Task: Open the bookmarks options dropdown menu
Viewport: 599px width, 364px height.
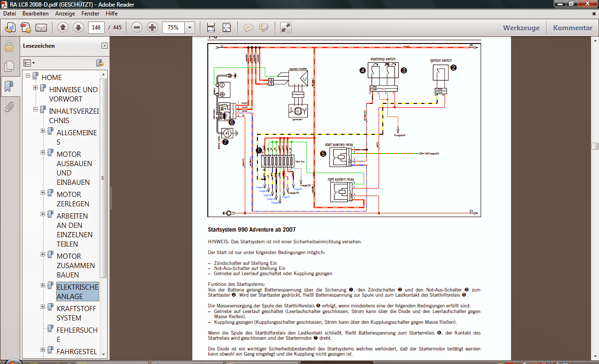Action: pos(29,63)
